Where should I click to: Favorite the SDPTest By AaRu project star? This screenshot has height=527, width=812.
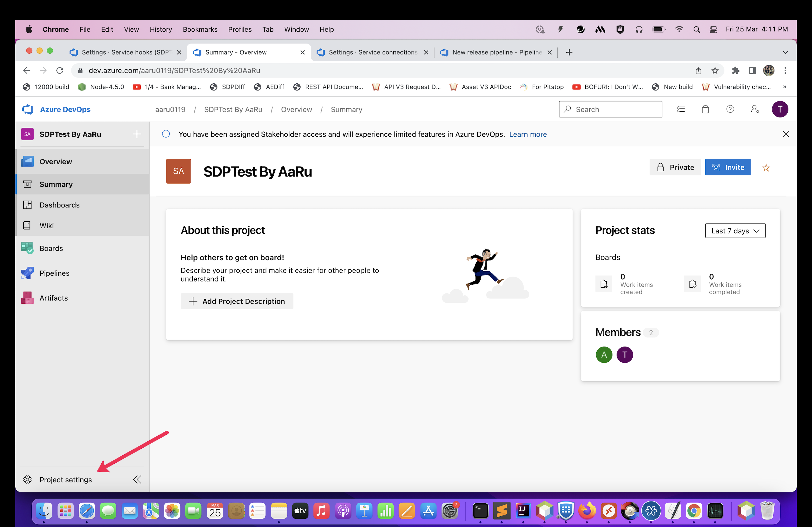click(766, 167)
